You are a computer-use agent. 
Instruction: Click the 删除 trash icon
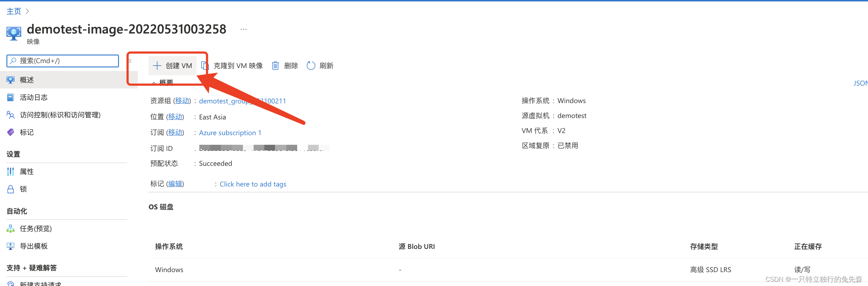275,66
